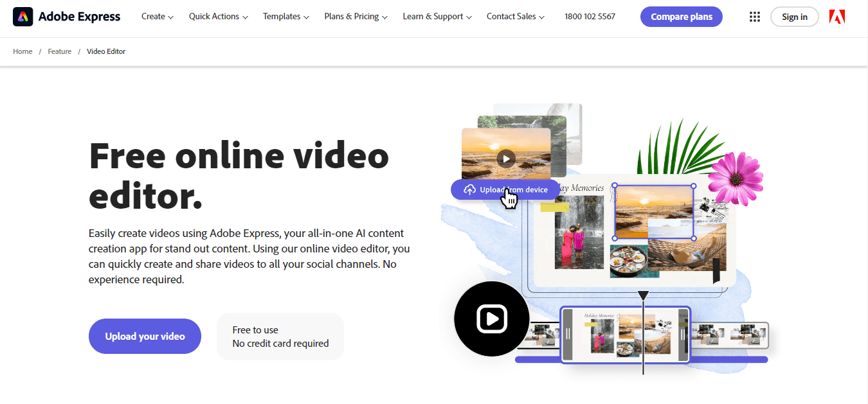Open the Templates dropdown
Screen dimensions: 868x404
[x=286, y=17]
